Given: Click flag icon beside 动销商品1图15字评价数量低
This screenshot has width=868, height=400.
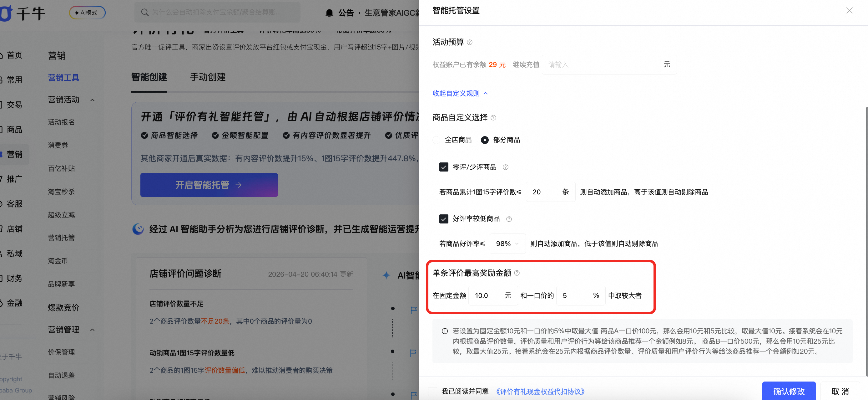Looking at the screenshot, I should click(x=413, y=353).
